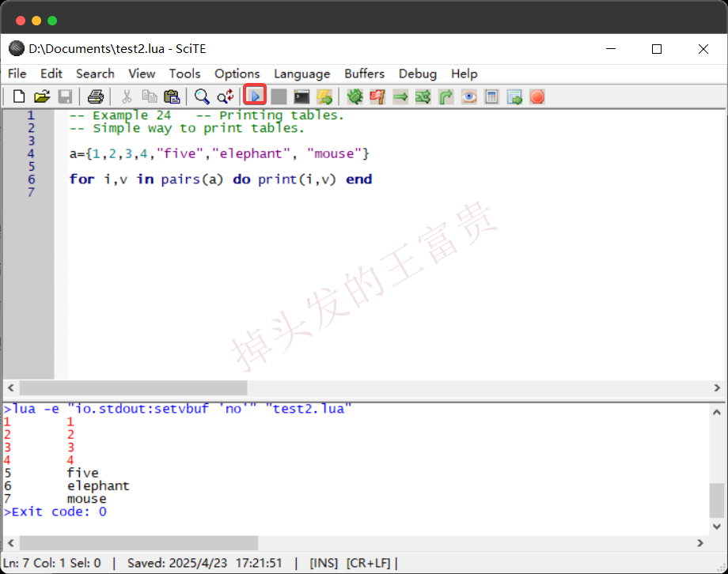The width and height of the screenshot is (728, 574).
Task: Click the output pane vertical scrollbar thumb
Action: click(x=716, y=500)
